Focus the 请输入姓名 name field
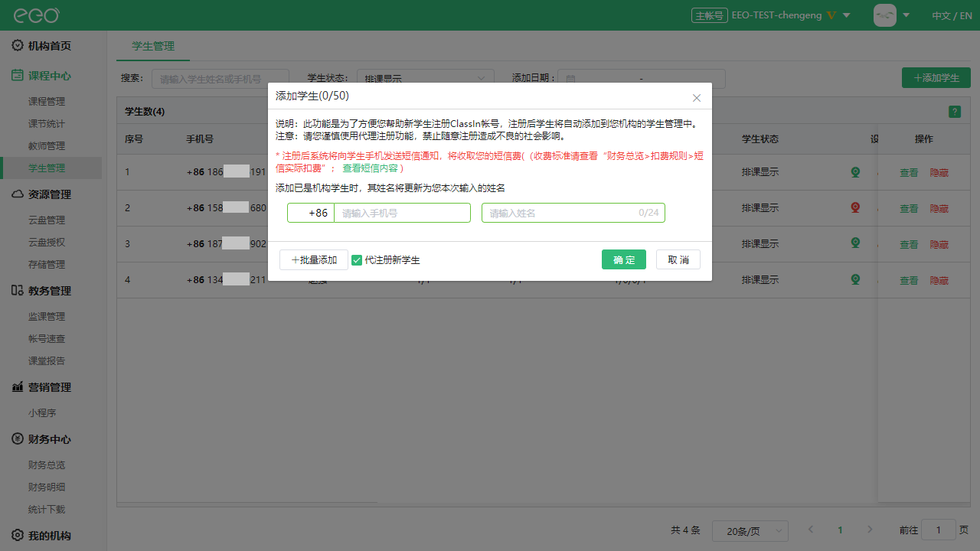 tap(573, 213)
